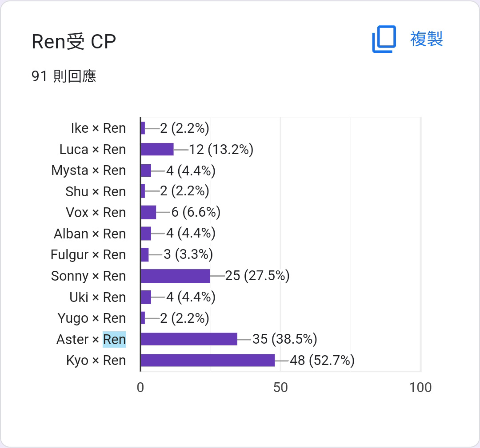This screenshot has width=480, height=448.
Task: Click the Uki × Ren bar
Action: 146,297
